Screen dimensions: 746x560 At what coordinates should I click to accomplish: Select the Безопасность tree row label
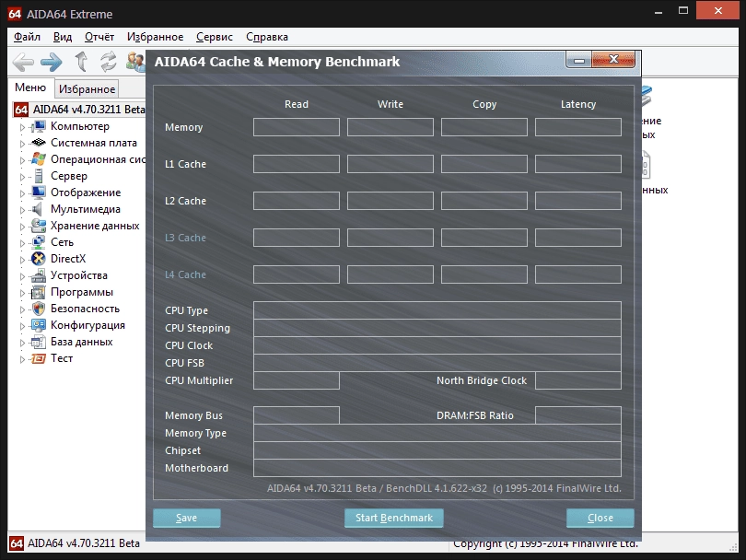pos(85,309)
